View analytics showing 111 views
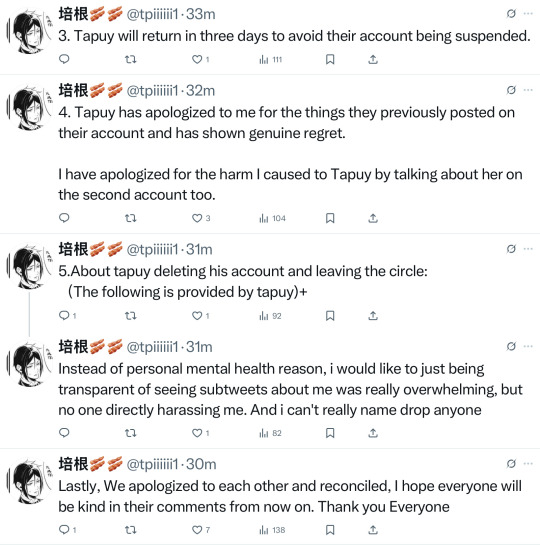 270,59
